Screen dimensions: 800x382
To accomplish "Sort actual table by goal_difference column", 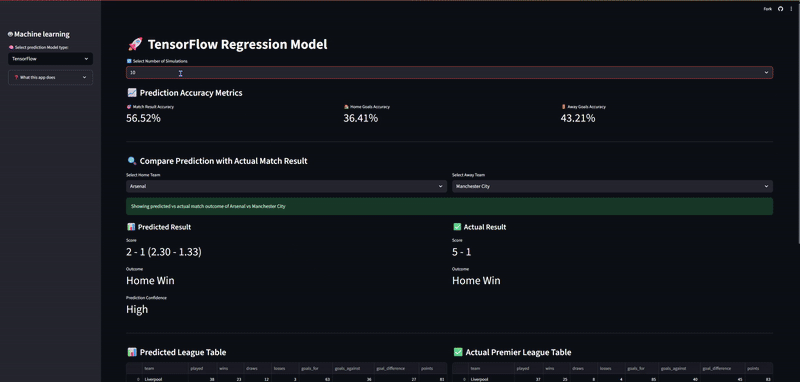I will click(x=719, y=368).
